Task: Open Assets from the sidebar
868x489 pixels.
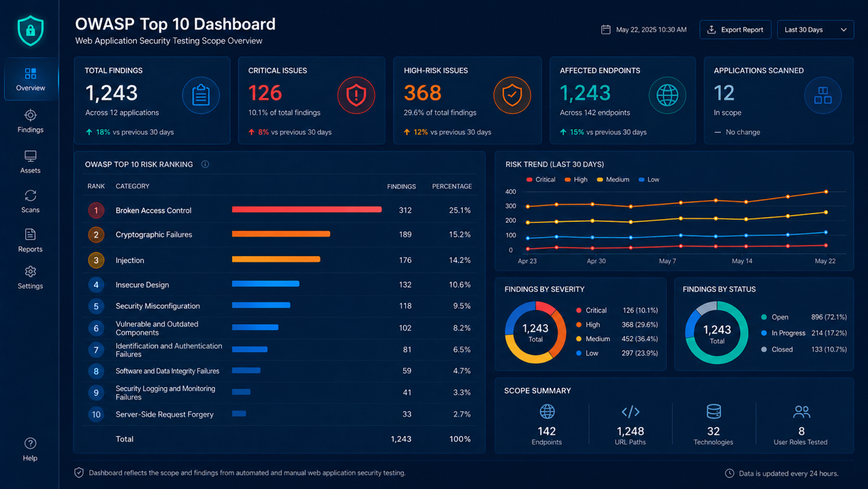Action: 30,162
